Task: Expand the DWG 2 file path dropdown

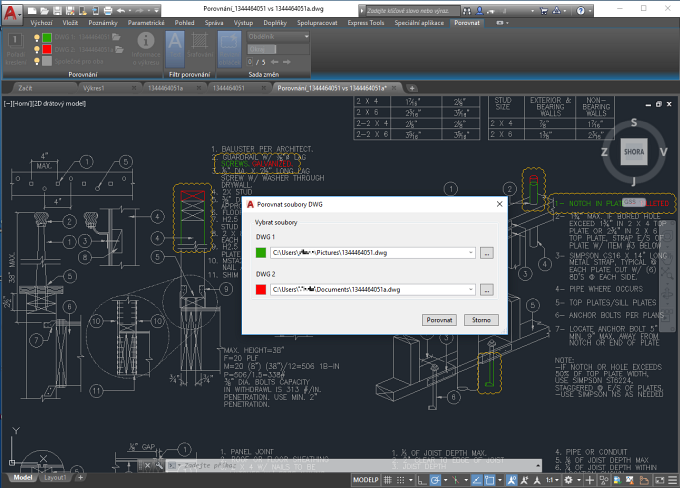Action: [471, 289]
